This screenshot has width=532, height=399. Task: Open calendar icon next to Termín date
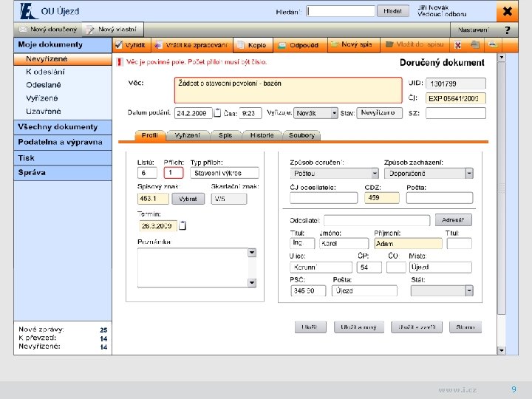point(183,225)
